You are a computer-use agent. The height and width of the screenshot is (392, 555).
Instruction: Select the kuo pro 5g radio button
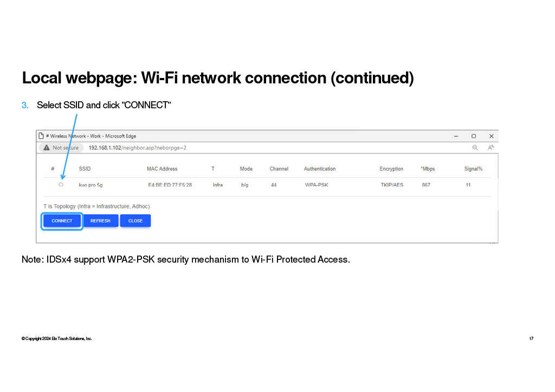pyautogui.click(x=61, y=185)
